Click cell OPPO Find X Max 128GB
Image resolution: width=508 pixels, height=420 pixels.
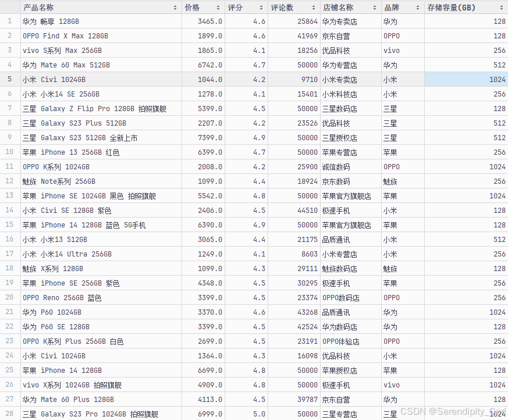pos(101,36)
